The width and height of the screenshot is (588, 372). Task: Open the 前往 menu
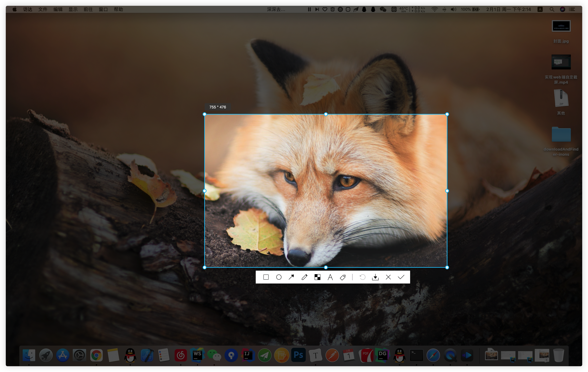[88, 9]
